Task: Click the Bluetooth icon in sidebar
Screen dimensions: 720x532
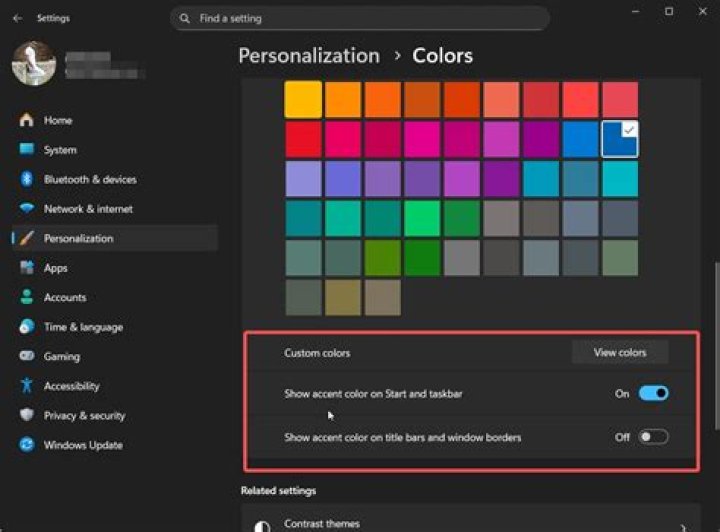Action: coord(27,179)
